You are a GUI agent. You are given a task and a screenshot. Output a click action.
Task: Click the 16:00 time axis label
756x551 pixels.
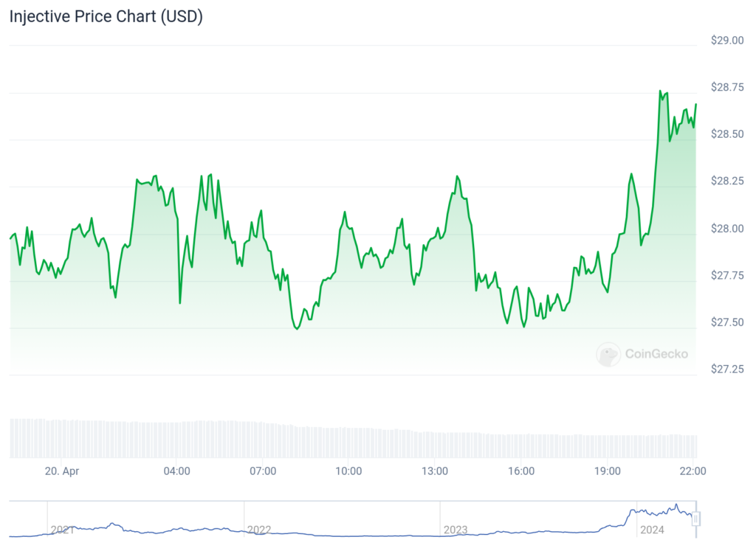pyautogui.click(x=521, y=471)
